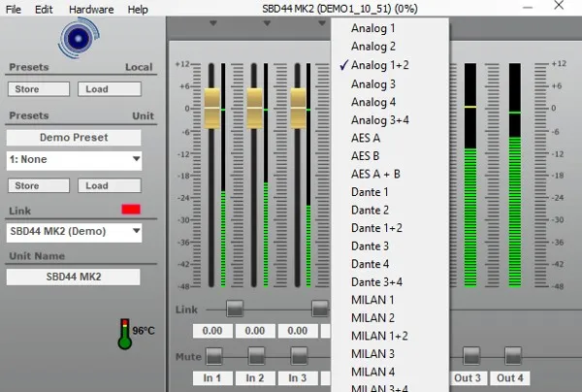Open the SBD44 MK2 (Demo) link dropdown

coord(74,232)
